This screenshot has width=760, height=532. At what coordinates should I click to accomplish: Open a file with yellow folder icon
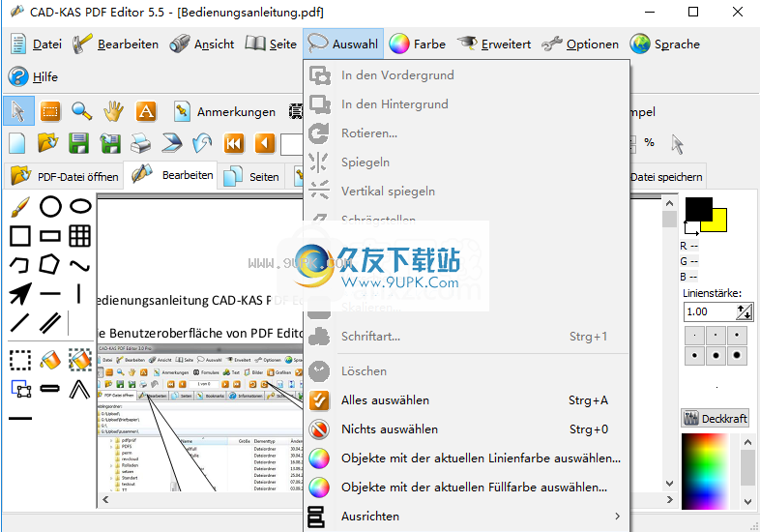coord(47,143)
